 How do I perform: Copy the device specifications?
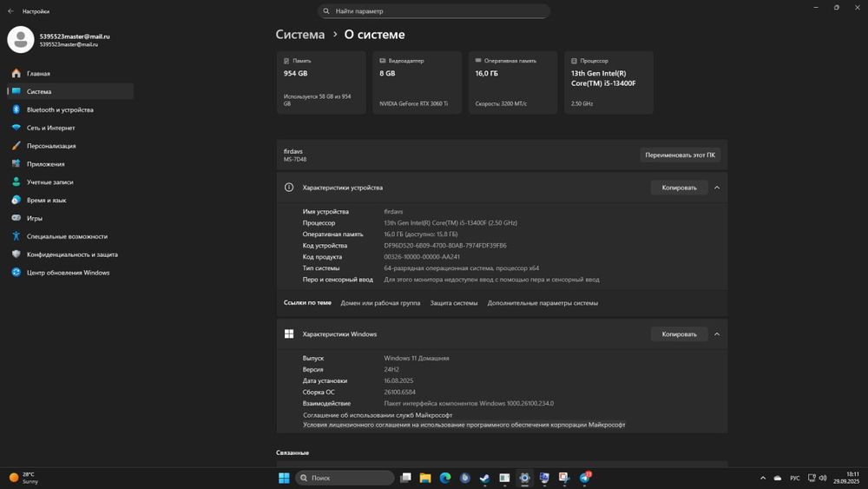tap(679, 188)
